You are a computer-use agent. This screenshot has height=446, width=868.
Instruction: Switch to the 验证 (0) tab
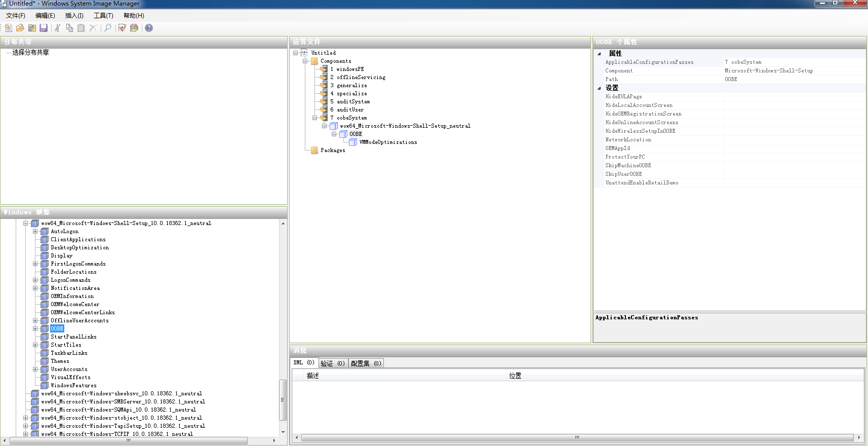tap(333, 363)
